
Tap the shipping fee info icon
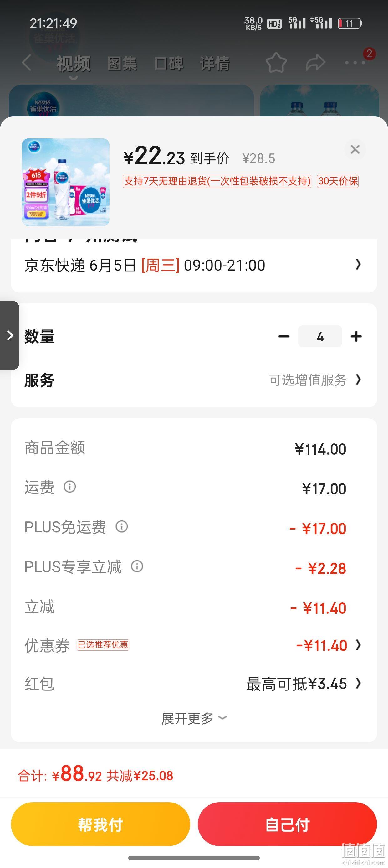click(x=70, y=487)
